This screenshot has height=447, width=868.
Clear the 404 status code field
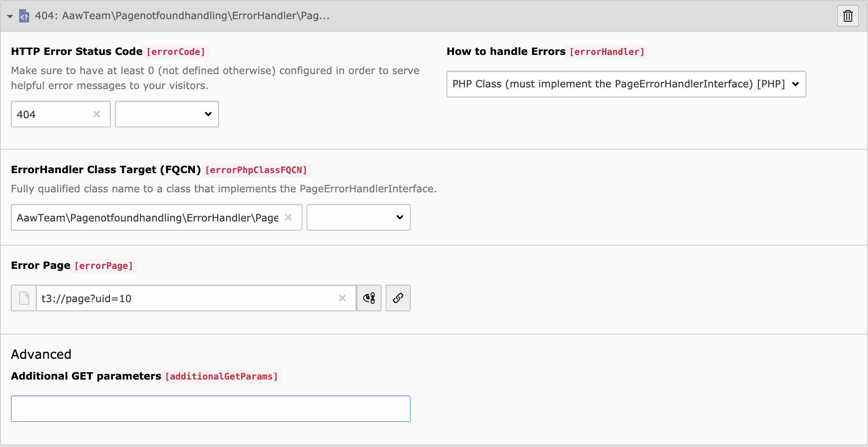(97, 114)
